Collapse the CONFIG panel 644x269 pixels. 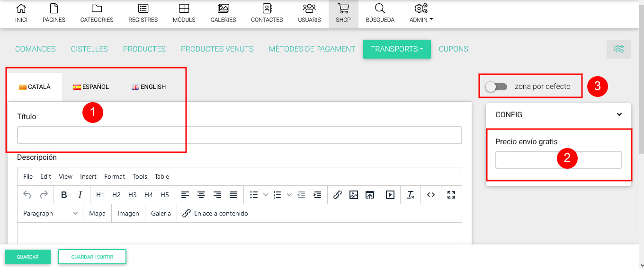pyautogui.click(x=619, y=114)
